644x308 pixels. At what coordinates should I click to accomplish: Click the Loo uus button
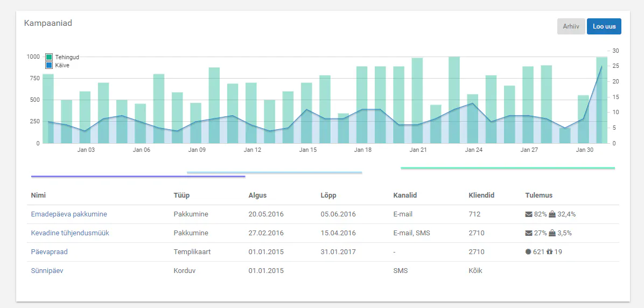(x=604, y=26)
